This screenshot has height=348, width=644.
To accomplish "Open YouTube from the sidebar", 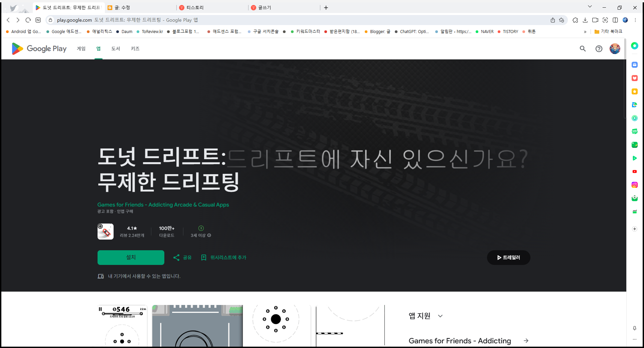I will point(634,171).
